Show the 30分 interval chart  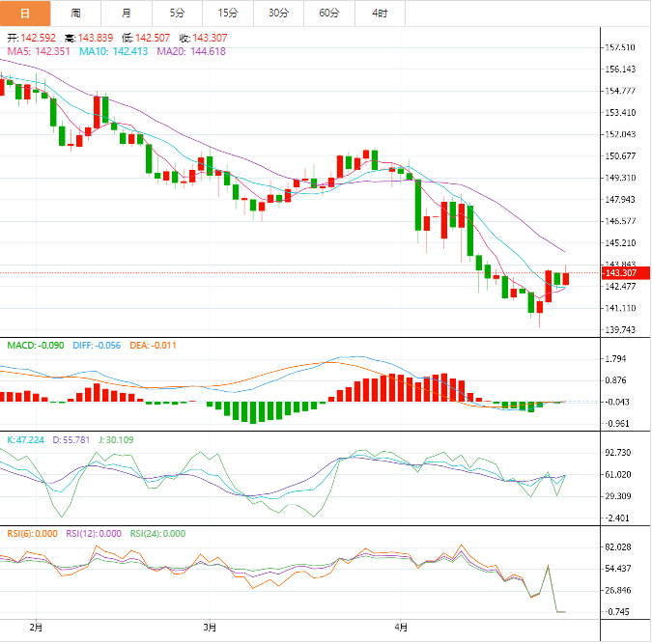[x=278, y=13]
